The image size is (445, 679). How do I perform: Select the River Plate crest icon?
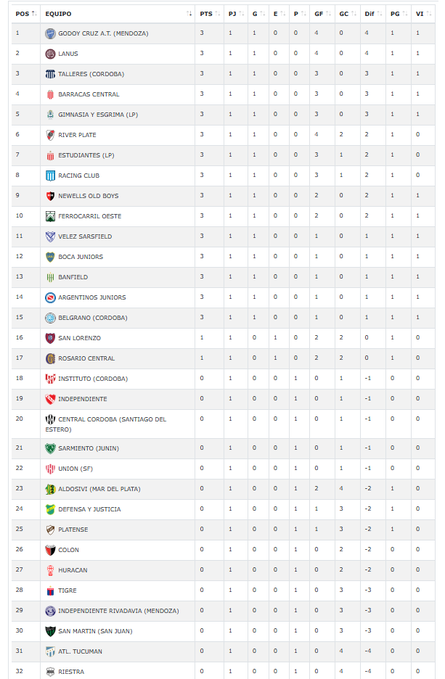(x=50, y=135)
